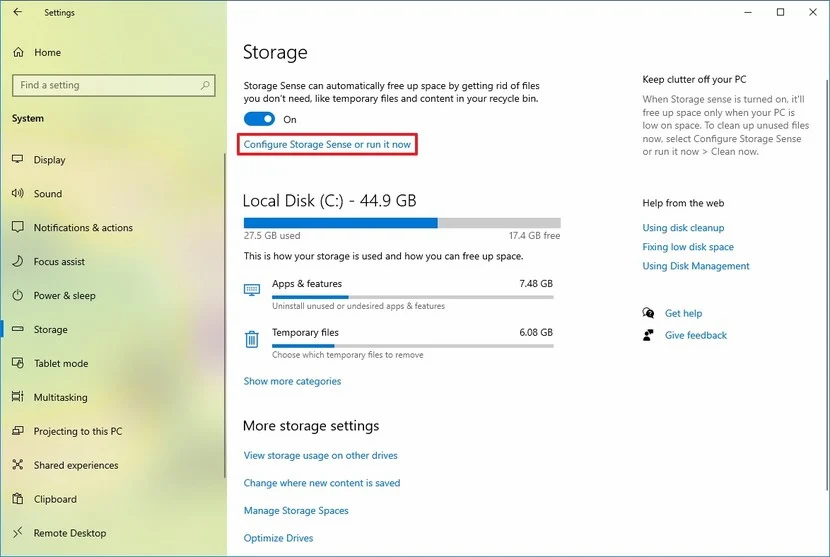Click the Clipboard icon
The width and height of the screenshot is (830, 557).
pyautogui.click(x=18, y=498)
